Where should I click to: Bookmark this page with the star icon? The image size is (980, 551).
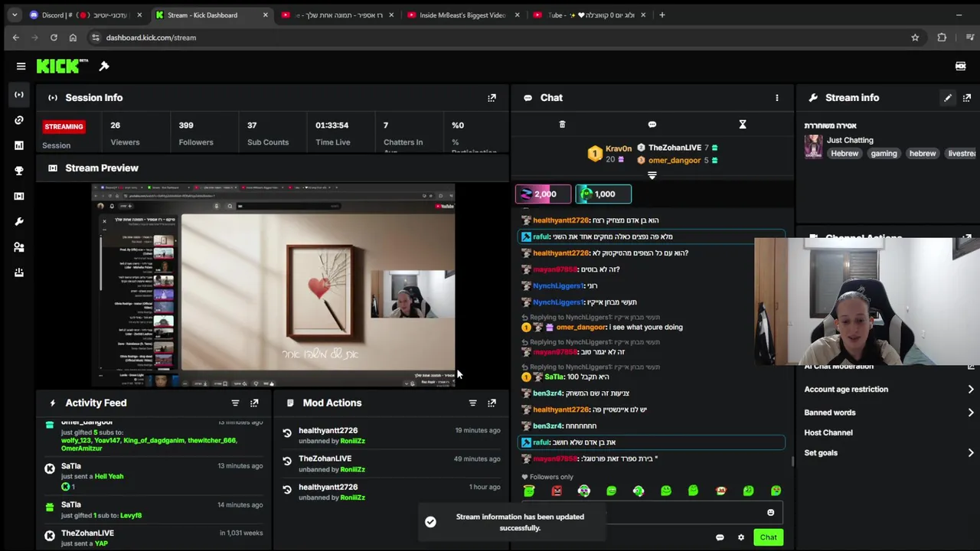[915, 37]
